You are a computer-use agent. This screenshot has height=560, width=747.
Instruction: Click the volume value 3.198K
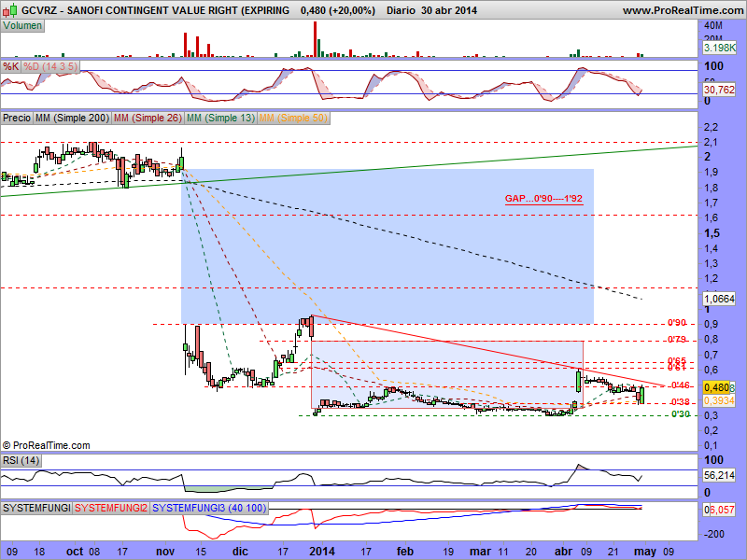click(x=719, y=48)
